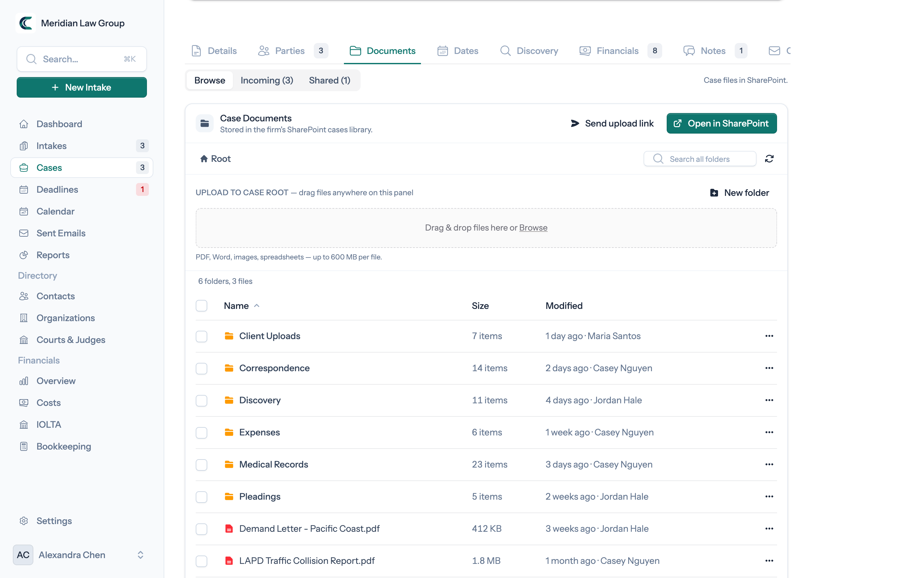Click Send upload link
Image resolution: width=924 pixels, height=578 pixels.
click(612, 123)
